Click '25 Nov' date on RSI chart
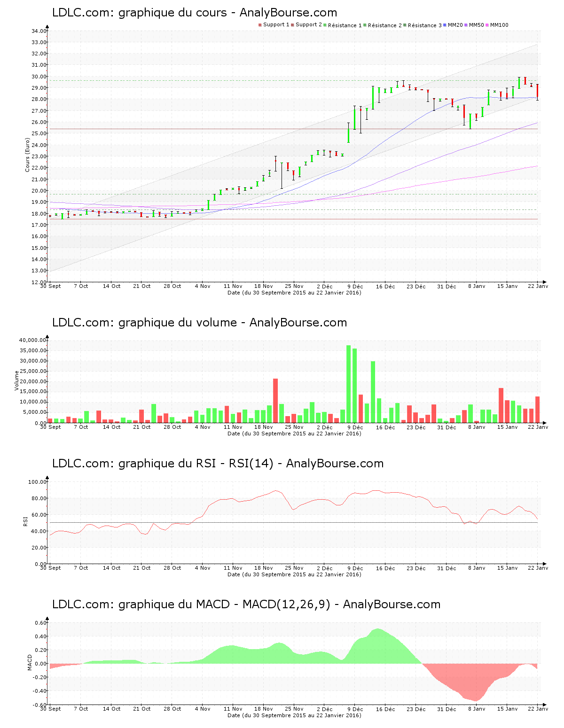This screenshot has width=564, height=728. click(x=294, y=568)
